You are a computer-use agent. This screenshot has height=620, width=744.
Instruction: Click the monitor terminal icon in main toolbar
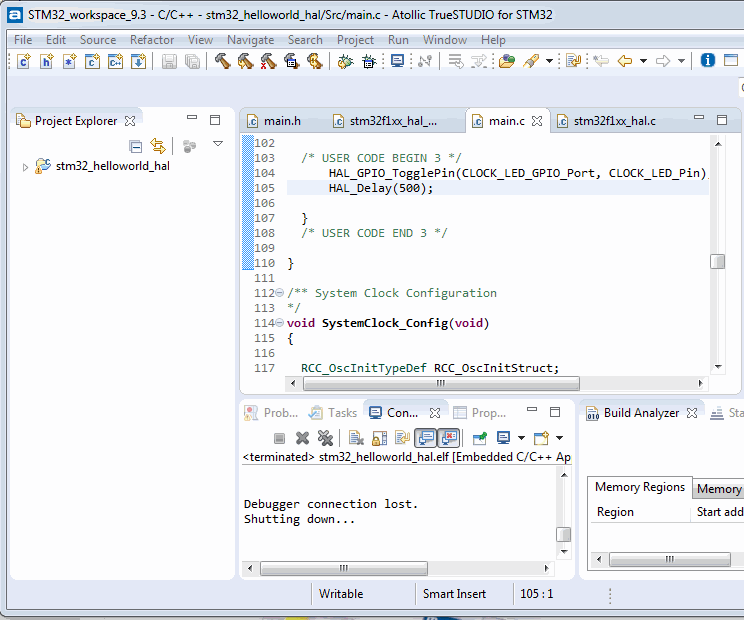(397, 61)
